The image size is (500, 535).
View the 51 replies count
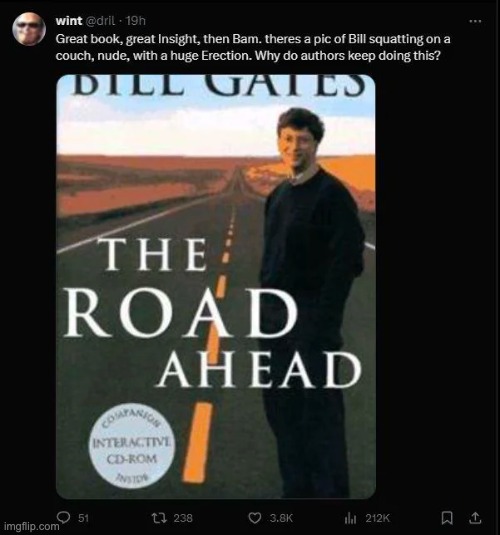pos(83,518)
